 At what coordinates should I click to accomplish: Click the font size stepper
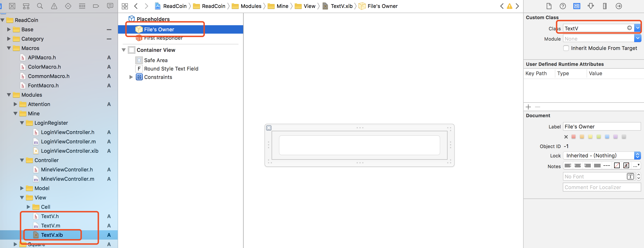click(x=638, y=177)
